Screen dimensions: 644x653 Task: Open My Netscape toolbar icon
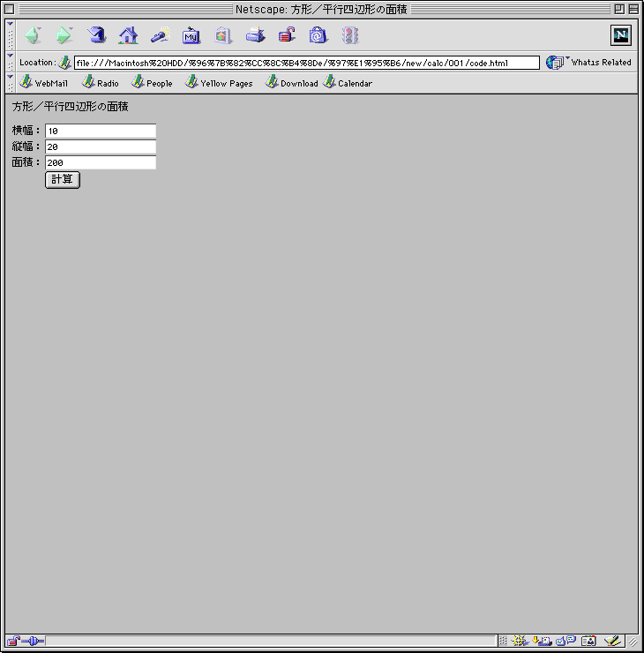coord(191,35)
